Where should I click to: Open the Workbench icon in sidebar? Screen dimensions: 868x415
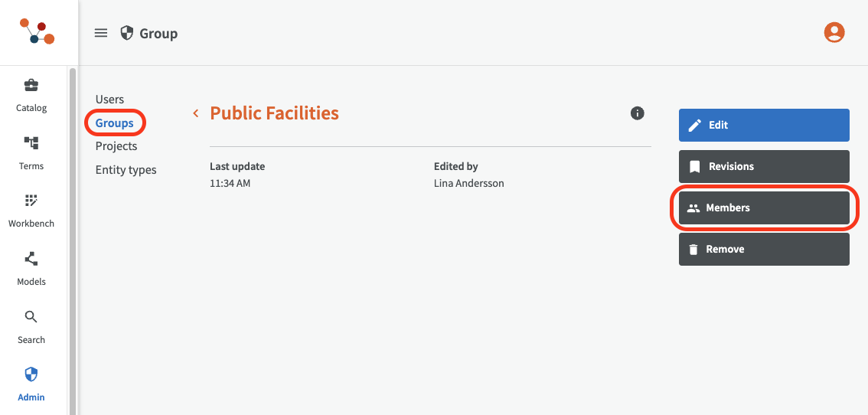point(31,201)
